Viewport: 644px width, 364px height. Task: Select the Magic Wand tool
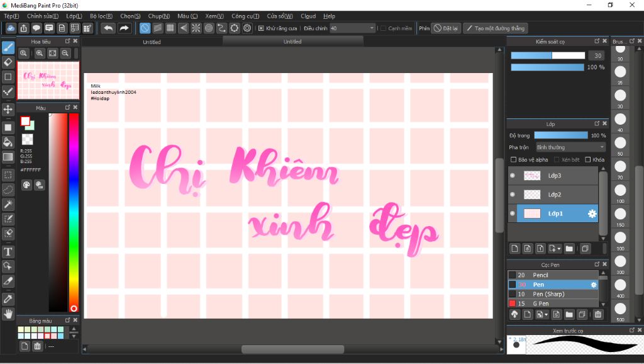(8, 204)
